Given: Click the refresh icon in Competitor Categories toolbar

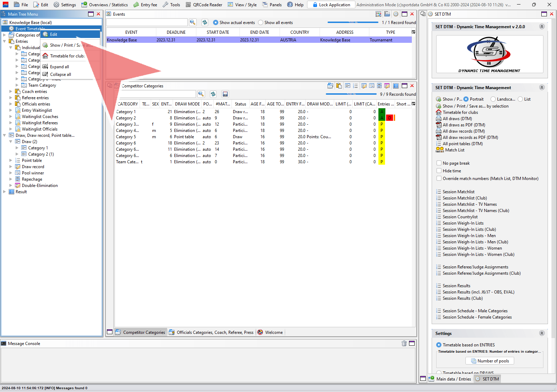Looking at the screenshot, I should 213,94.
